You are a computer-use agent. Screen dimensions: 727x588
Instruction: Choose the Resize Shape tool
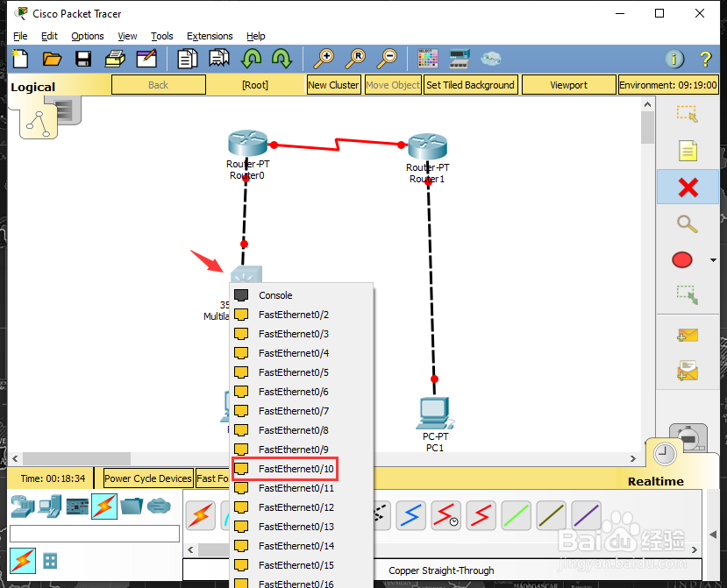(688, 294)
